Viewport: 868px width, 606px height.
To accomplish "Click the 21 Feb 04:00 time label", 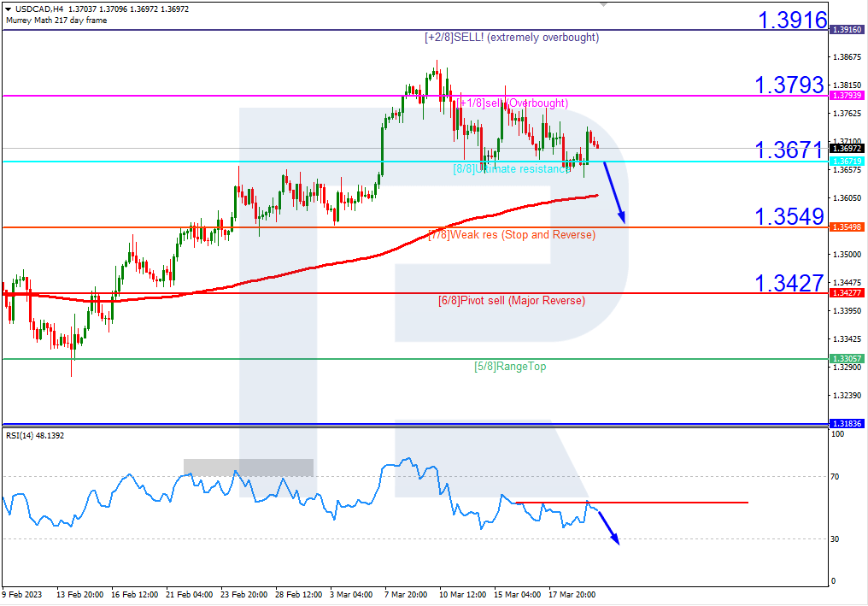I will pyautogui.click(x=190, y=594).
